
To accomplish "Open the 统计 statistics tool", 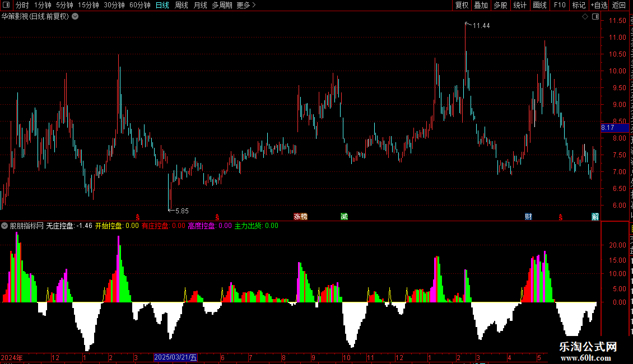I will 519,5.
